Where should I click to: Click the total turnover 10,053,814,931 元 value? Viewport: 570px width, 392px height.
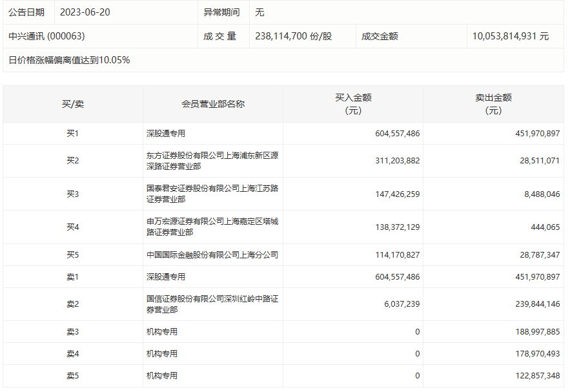[x=511, y=36]
